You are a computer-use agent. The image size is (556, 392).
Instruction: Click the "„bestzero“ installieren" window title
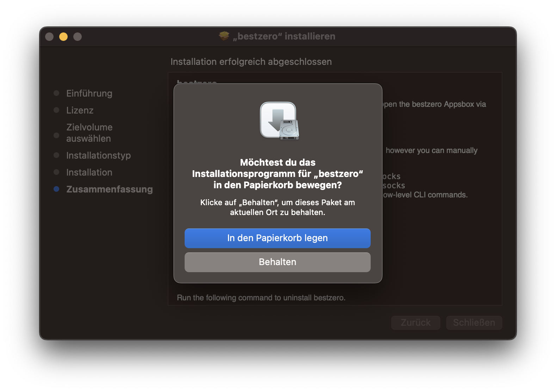[284, 36]
